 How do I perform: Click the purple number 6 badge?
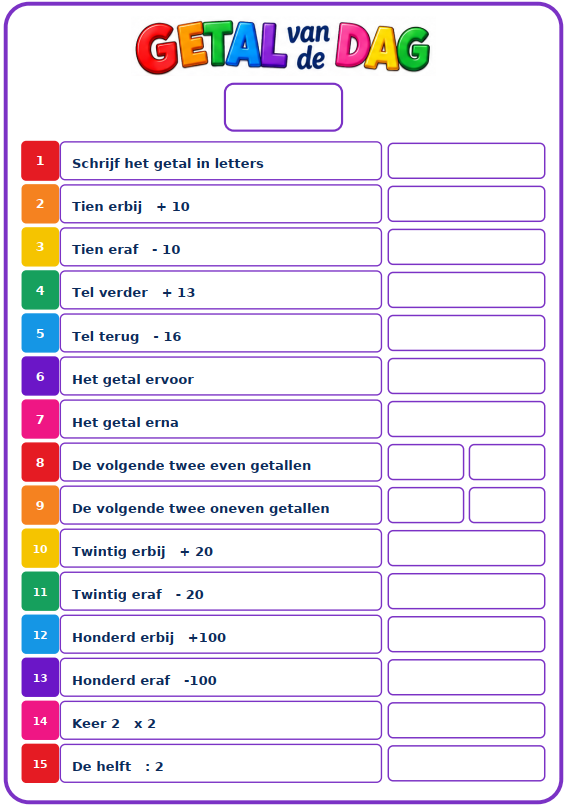pyautogui.click(x=40, y=376)
